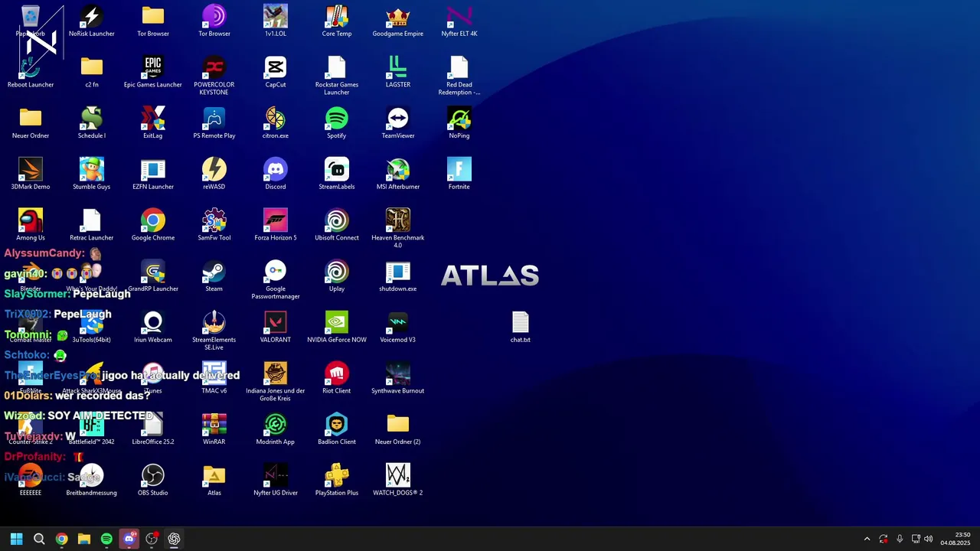
Task: Launch Ubisoft Connect
Action: tap(337, 225)
